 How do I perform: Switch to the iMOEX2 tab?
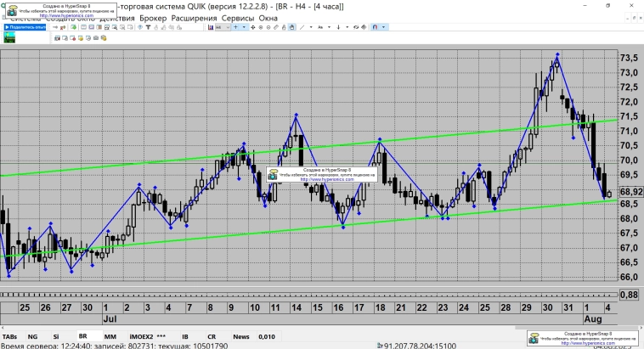140,337
